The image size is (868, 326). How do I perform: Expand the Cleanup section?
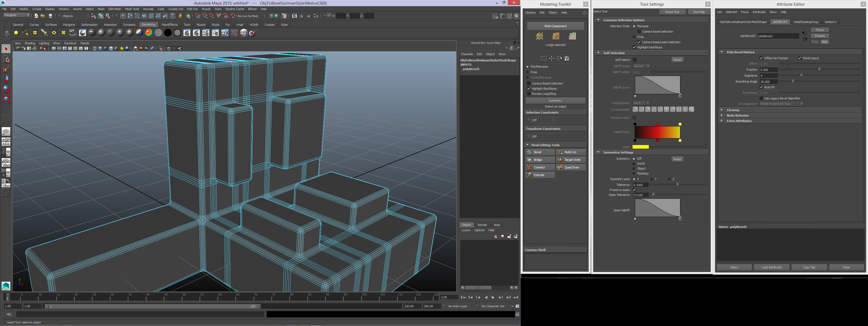coord(733,110)
